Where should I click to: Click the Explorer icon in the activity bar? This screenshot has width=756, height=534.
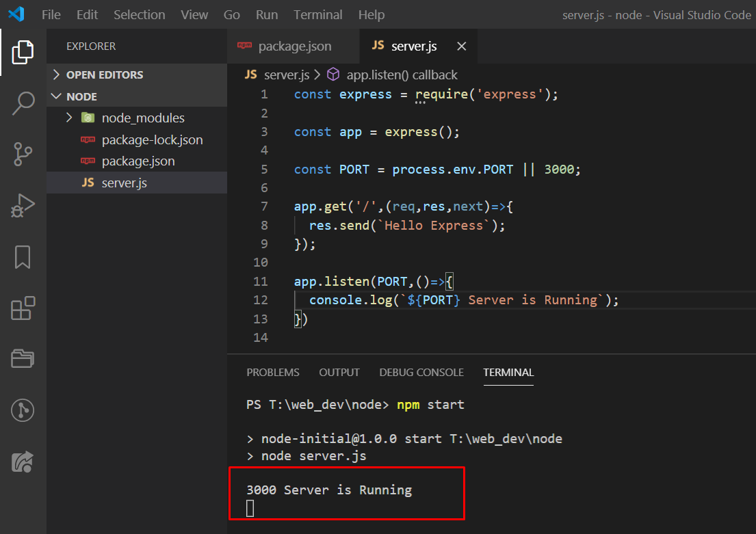pyautogui.click(x=23, y=51)
